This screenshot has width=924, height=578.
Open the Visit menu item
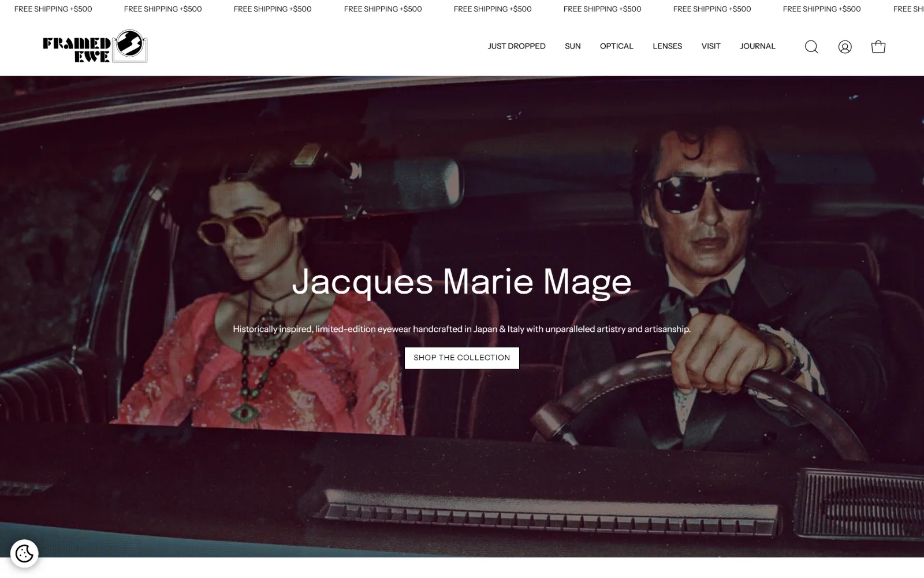click(x=711, y=46)
